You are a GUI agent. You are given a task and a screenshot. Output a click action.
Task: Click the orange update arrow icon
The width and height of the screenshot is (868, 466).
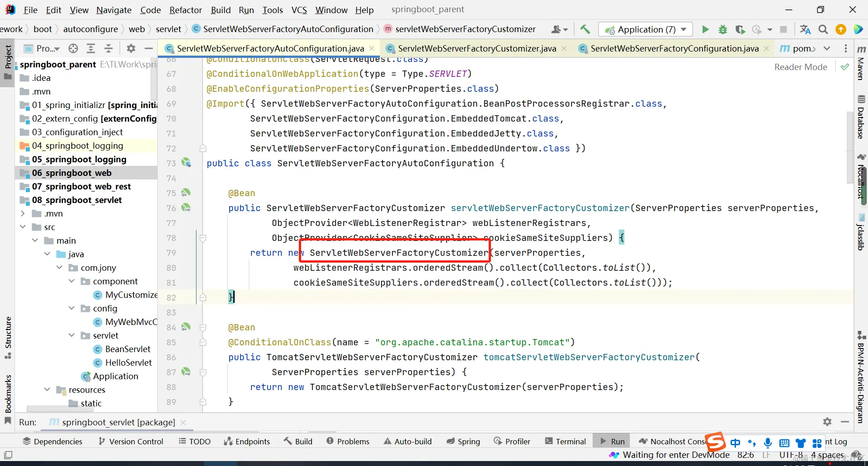click(x=841, y=29)
